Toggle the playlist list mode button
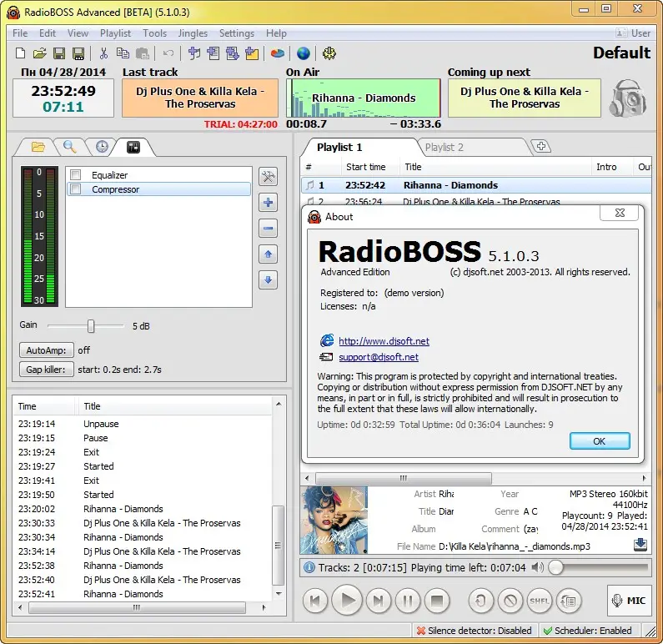This screenshot has width=663, height=644. click(569, 601)
